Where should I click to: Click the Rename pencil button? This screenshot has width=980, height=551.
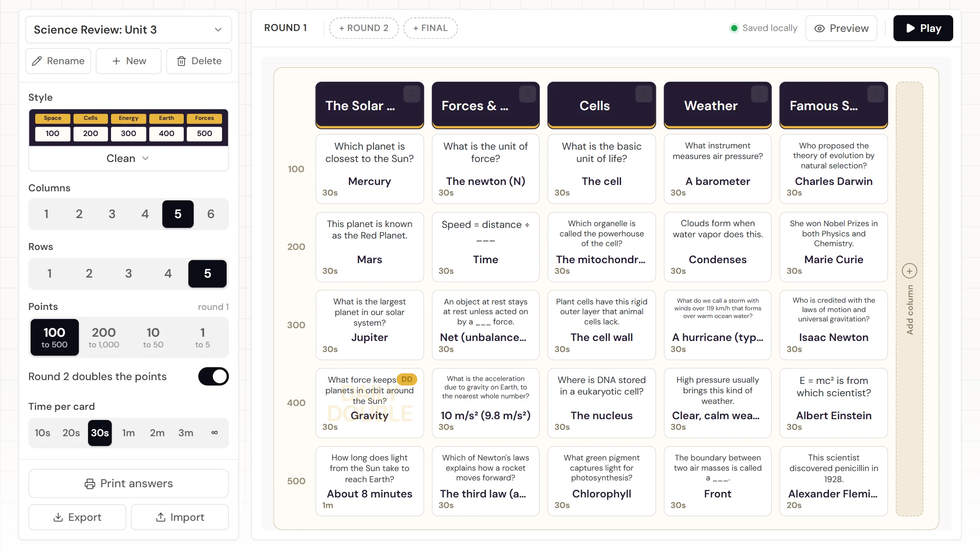tap(58, 61)
